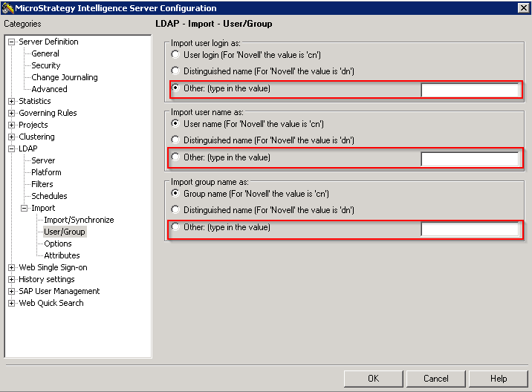This screenshot has height=392, width=532.
Task: Select the Statistics label in tree
Action: pos(35,101)
